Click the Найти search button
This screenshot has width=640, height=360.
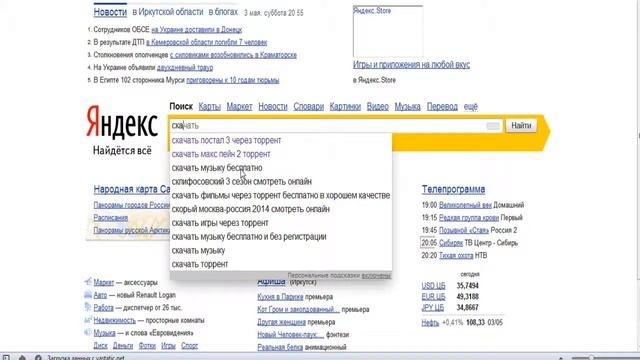[x=521, y=126]
